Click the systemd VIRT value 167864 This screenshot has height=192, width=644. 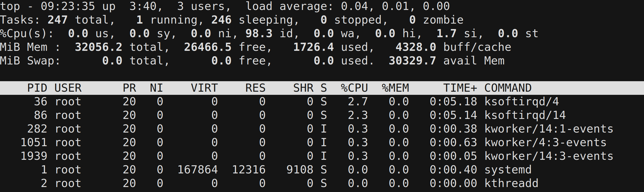coord(198,170)
